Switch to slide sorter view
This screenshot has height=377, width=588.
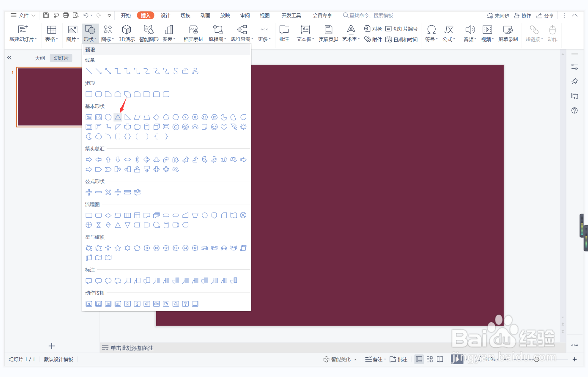click(430, 359)
